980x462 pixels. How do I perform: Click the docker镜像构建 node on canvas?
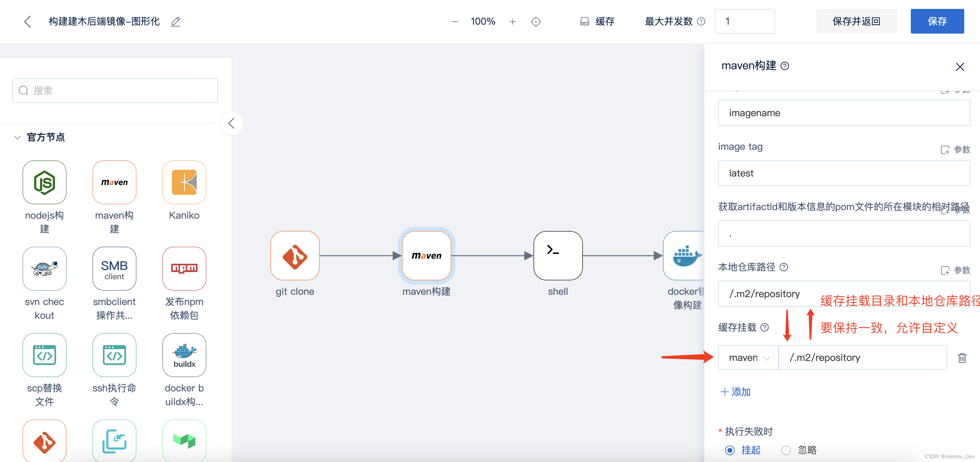coord(684,256)
